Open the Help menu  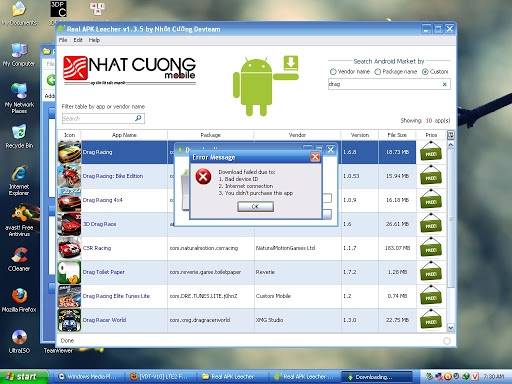[94, 40]
